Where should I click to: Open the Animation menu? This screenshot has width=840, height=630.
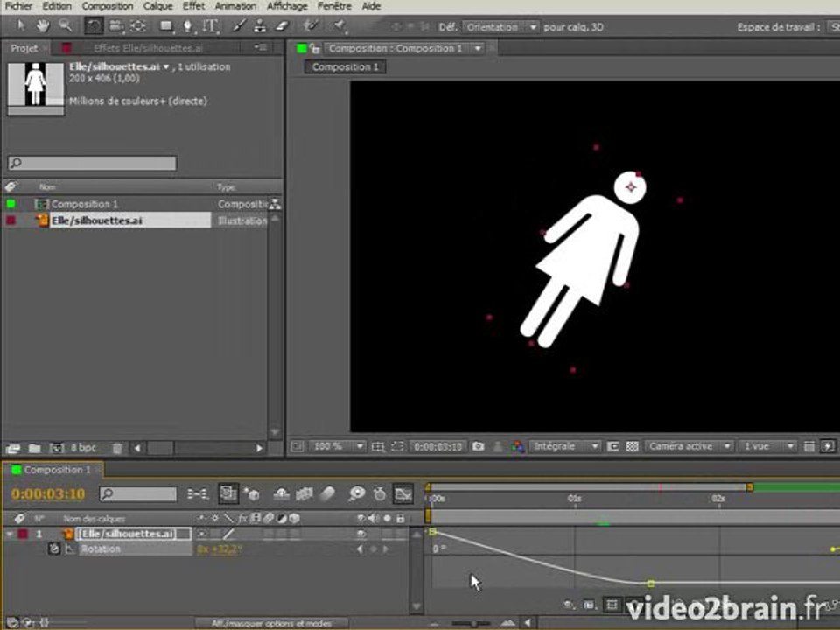(x=235, y=6)
